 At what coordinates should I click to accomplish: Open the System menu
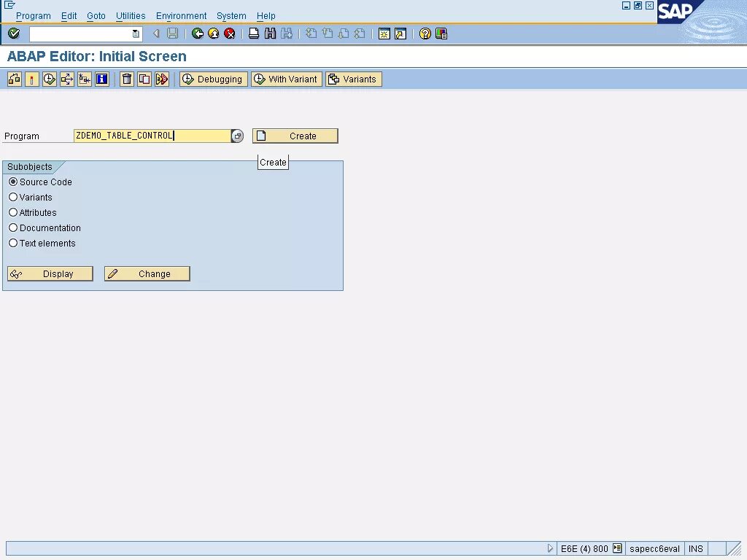(231, 16)
